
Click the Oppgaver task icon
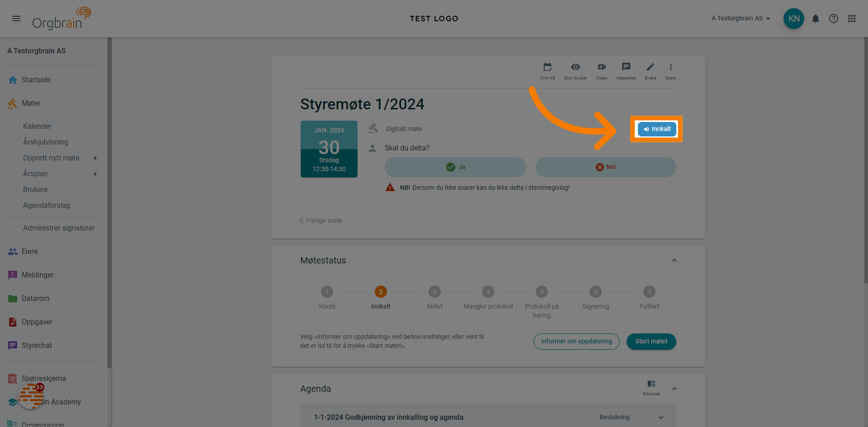13,322
